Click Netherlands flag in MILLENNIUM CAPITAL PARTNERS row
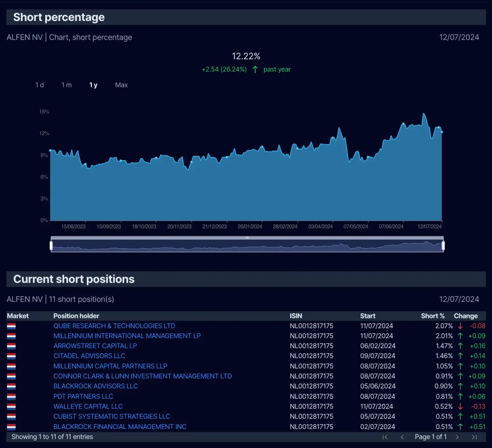The image size is (492, 448). [x=11, y=366]
